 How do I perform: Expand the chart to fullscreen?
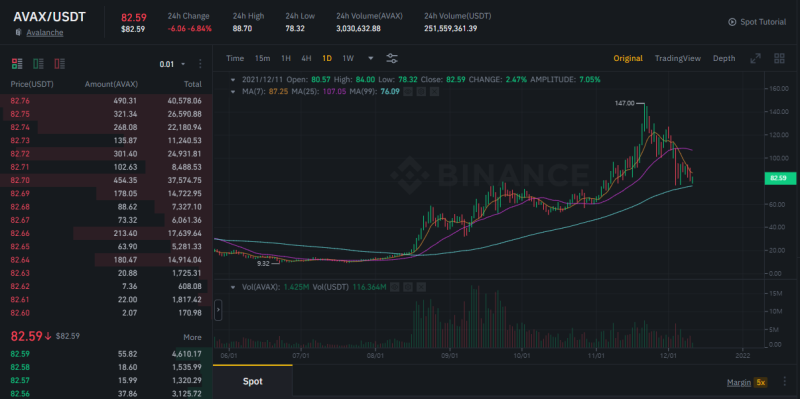(x=755, y=58)
